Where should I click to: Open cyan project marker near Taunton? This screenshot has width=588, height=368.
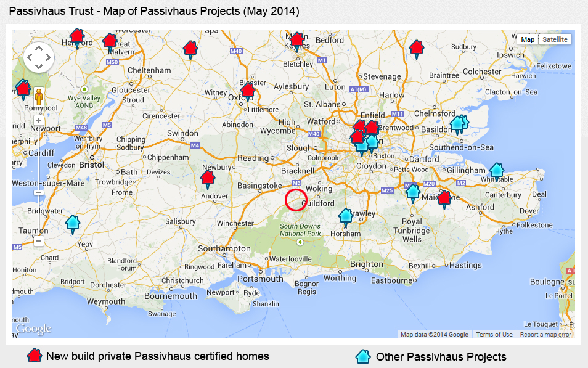[x=73, y=223]
